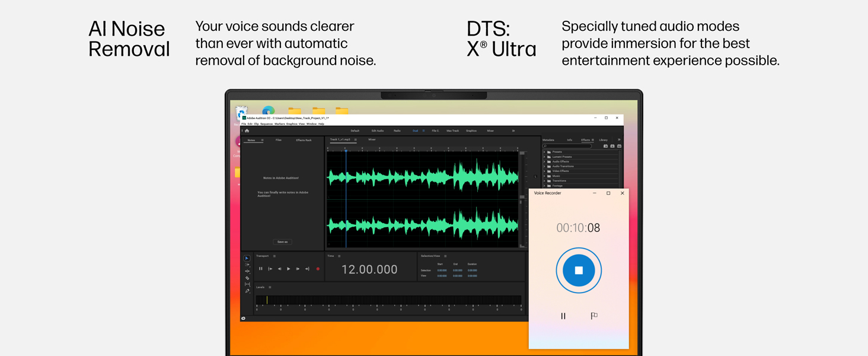
Task: Select the Pen tool in the left toolbar
Action: [x=247, y=291]
